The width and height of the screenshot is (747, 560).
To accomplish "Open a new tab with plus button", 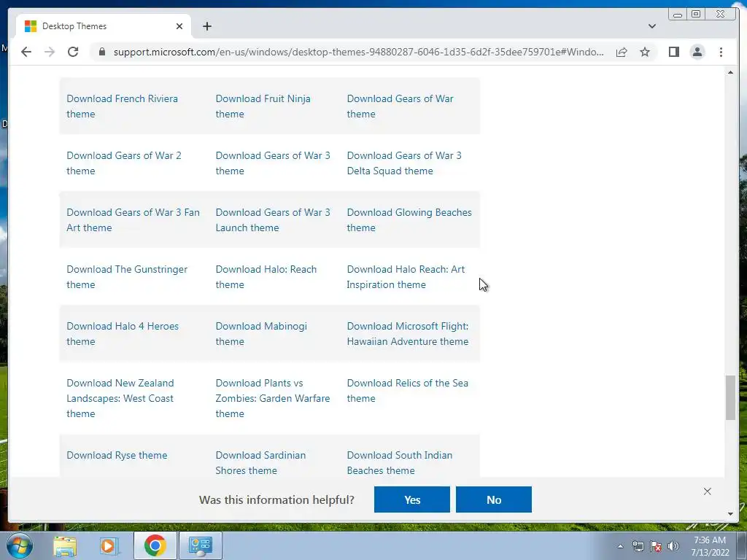I will click(206, 26).
